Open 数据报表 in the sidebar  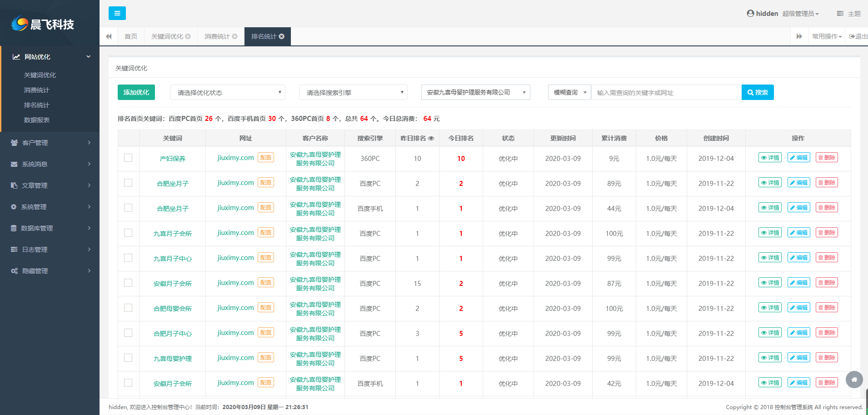point(37,120)
